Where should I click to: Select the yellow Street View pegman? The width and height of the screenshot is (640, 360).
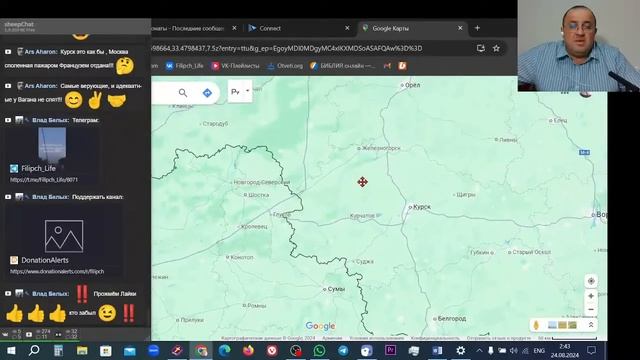536,325
